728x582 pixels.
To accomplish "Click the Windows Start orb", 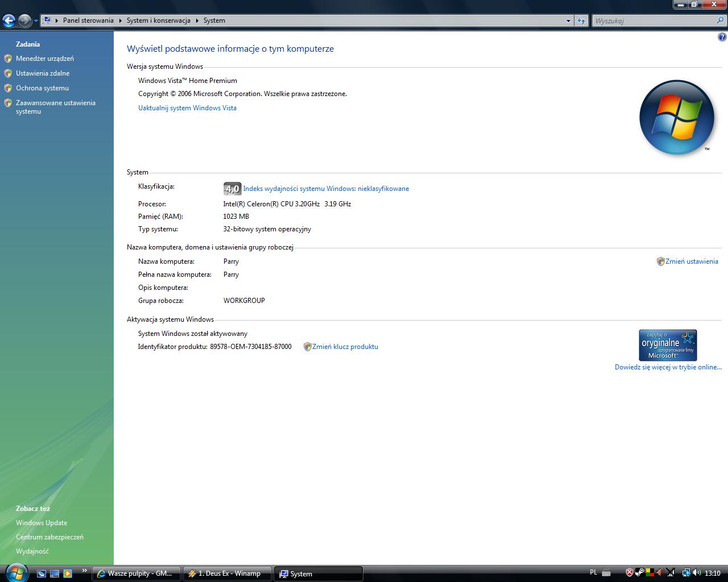I will (15, 572).
